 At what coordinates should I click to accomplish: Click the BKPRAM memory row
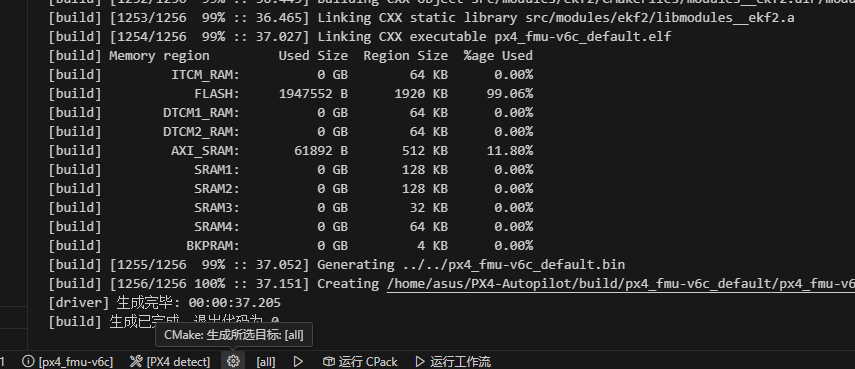pos(291,245)
